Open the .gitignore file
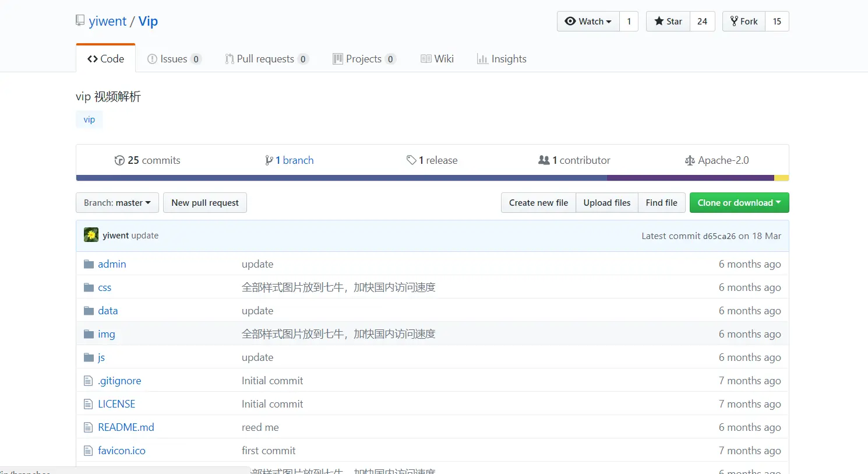The width and height of the screenshot is (868, 474). click(119, 381)
